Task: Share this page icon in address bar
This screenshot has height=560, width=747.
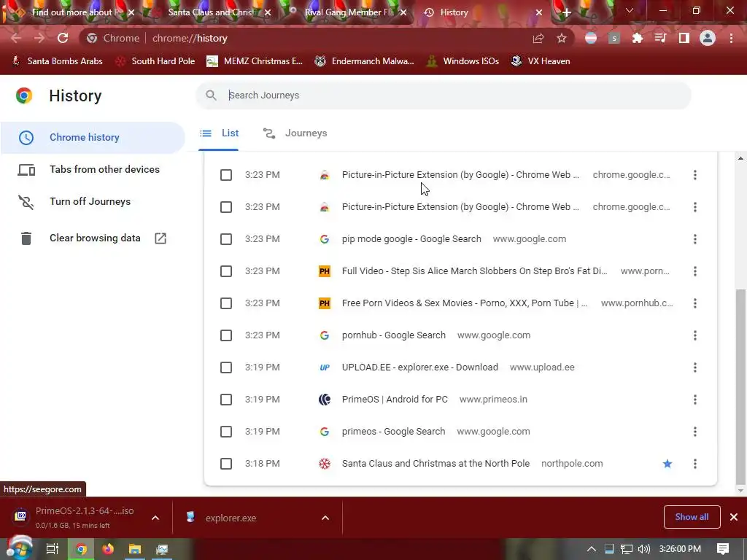Action: tap(538, 38)
